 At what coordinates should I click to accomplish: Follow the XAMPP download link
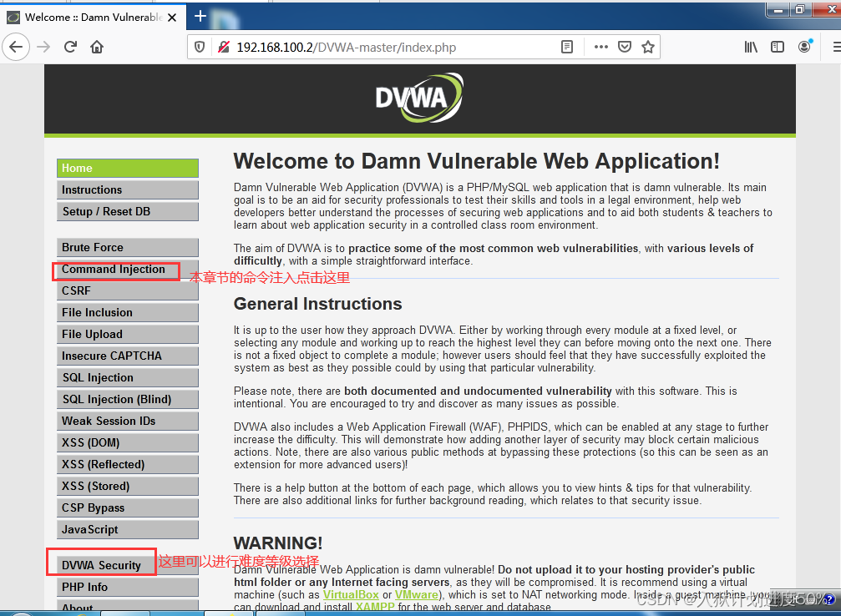pos(375,607)
